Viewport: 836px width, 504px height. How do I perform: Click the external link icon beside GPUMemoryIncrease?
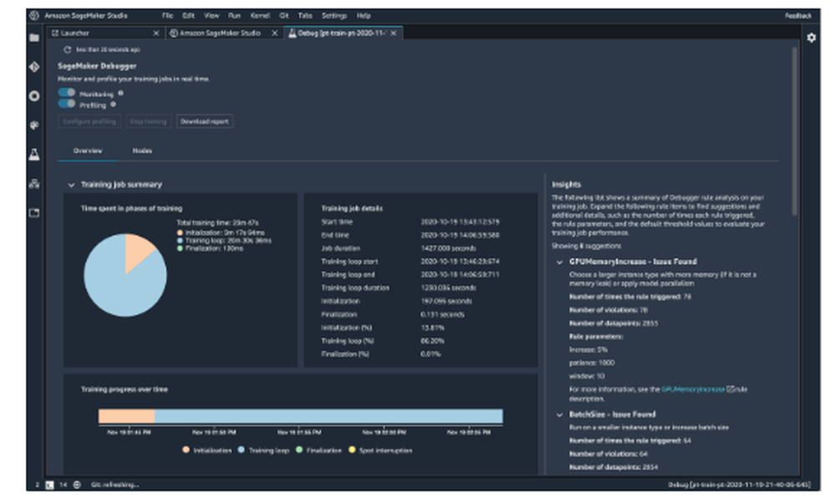[730, 389]
